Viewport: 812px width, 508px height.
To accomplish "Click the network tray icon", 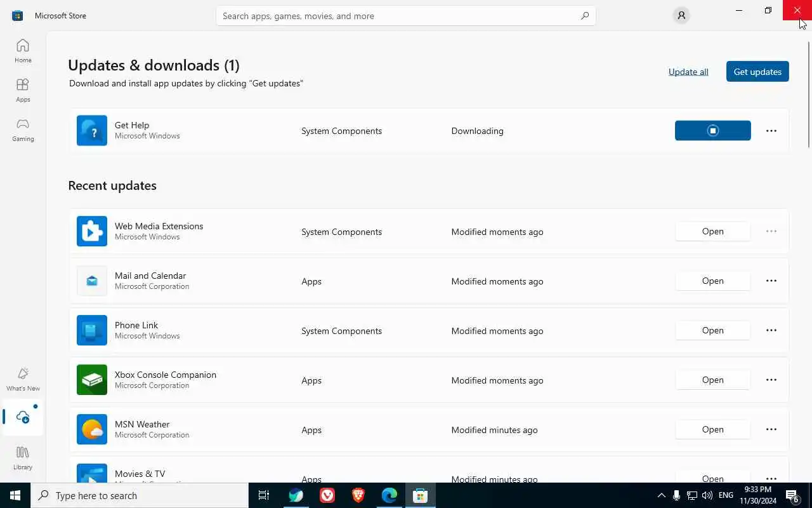I will (x=692, y=495).
